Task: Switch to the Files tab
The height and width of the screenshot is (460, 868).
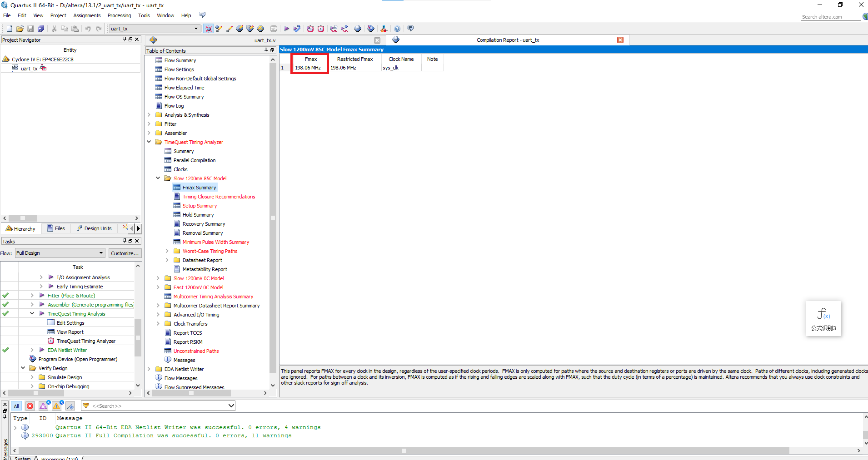Action: [x=56, y=228]
